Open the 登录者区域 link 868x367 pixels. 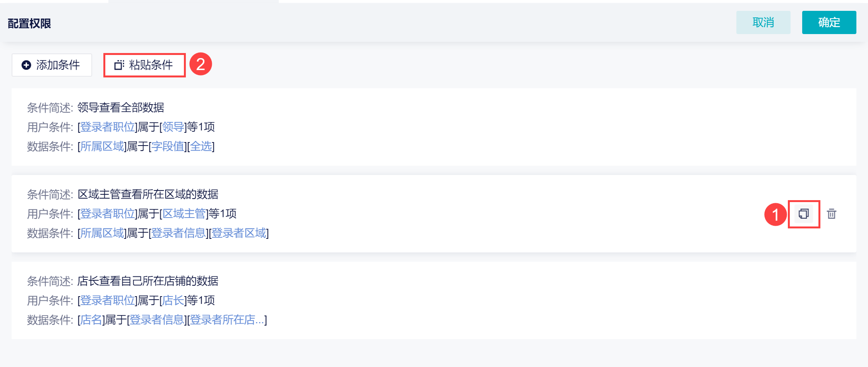(x=239, y=233)
